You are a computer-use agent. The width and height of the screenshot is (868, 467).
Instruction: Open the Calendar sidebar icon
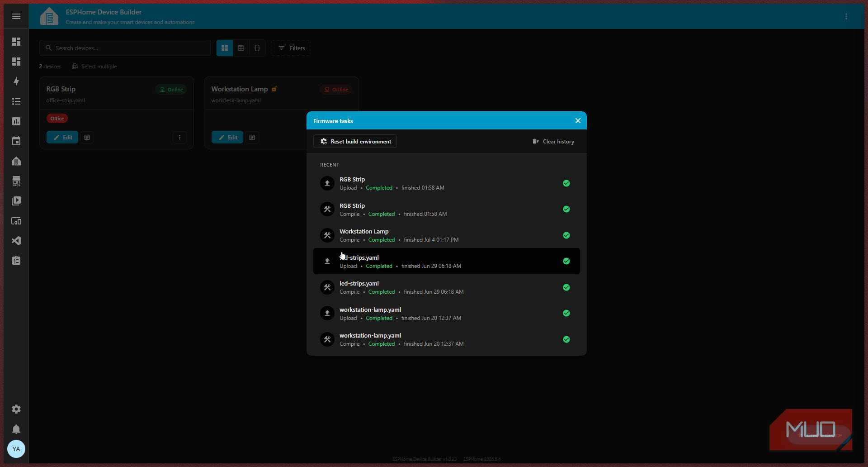[x=16, y=141]
